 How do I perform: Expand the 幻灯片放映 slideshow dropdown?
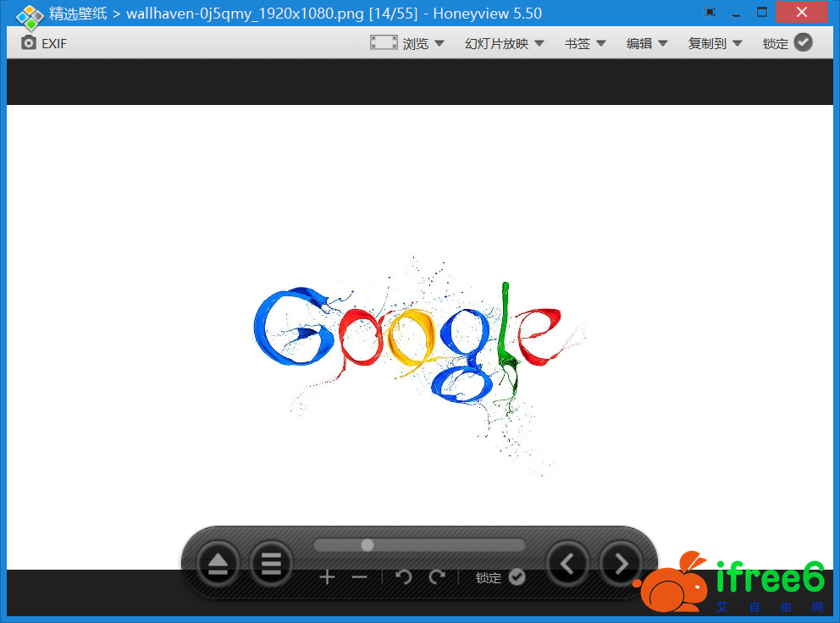[x=504, y=43]
